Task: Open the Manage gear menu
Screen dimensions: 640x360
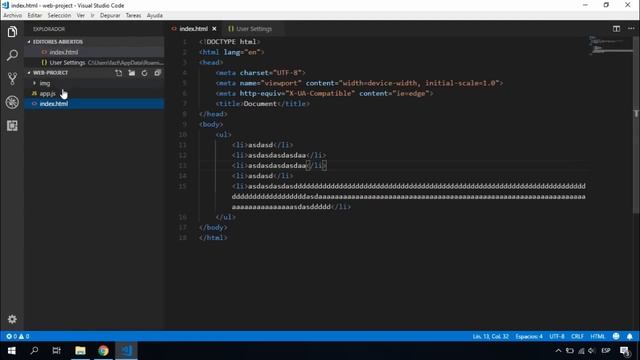Action: 12,319
